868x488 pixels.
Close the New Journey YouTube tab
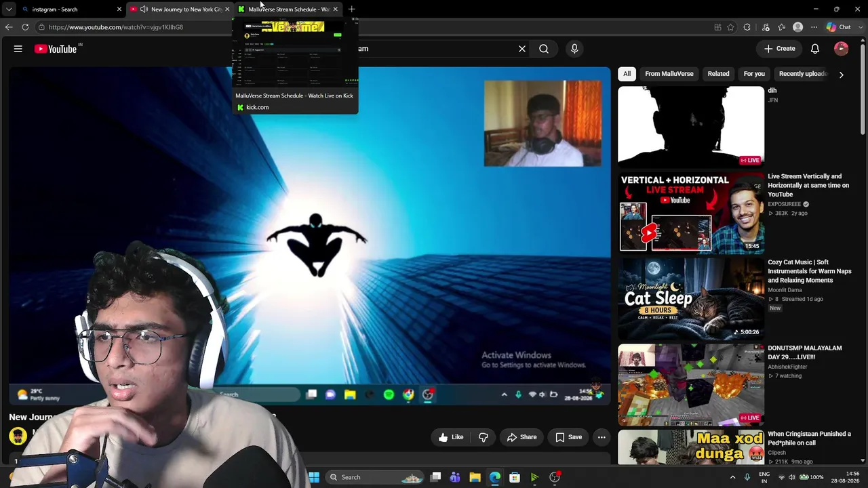pos(227,9)
